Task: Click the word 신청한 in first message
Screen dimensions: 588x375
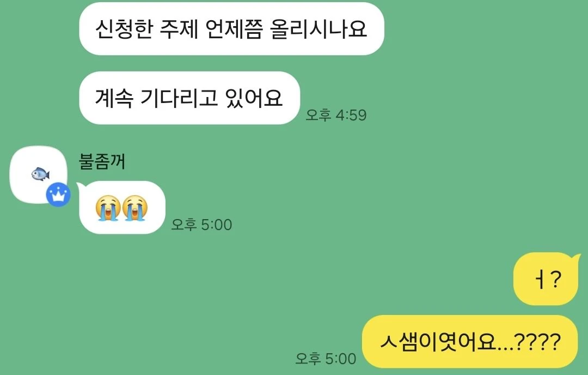Action: (x=124, y=29)
